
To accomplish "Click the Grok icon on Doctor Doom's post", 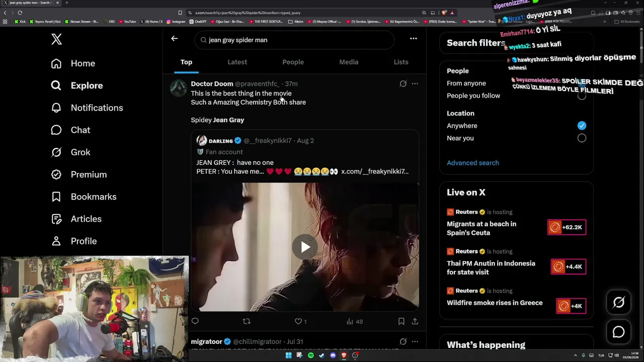I will [x=403, y=84].
